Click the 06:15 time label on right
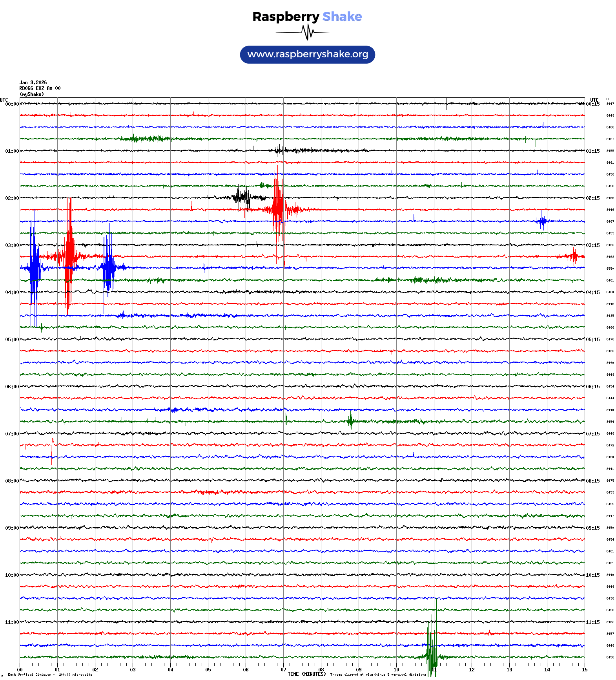 coord(592,387)
